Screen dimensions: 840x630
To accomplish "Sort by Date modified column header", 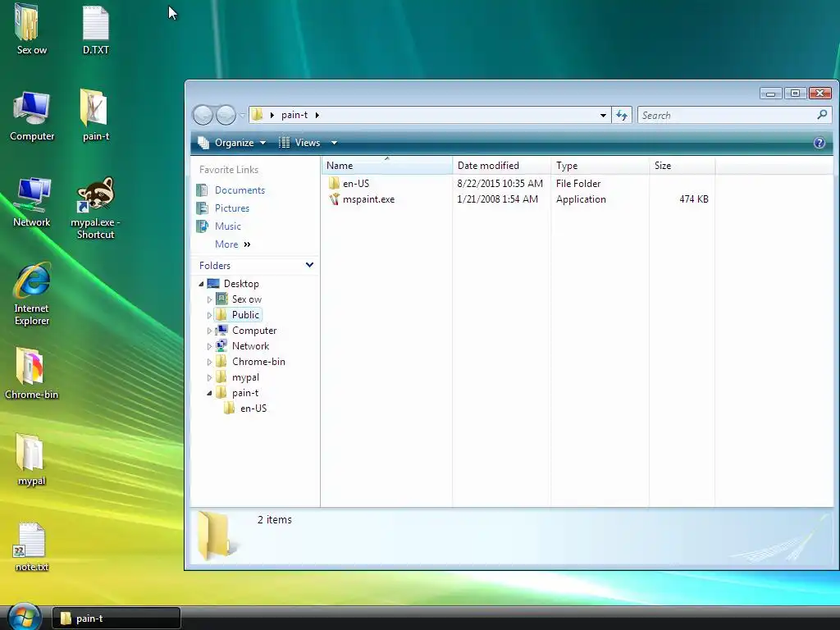I will coord(501,166).
